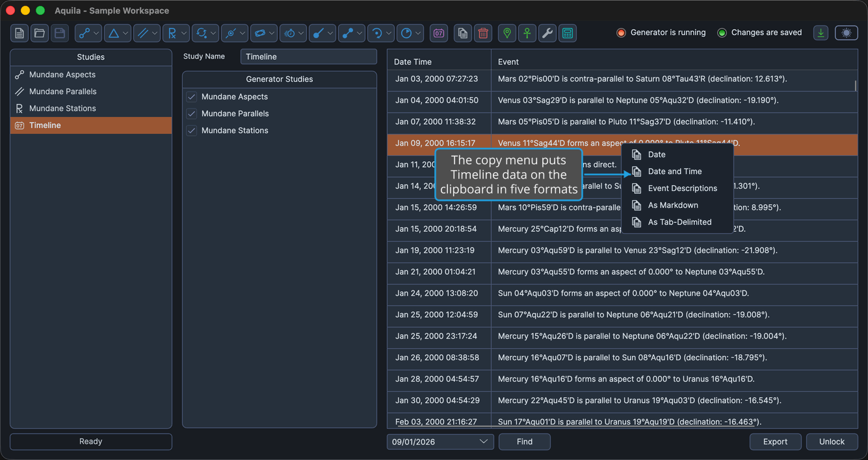Open a workspace with the folder icon
The image size is (868, 460).
[x=40, y=33]
